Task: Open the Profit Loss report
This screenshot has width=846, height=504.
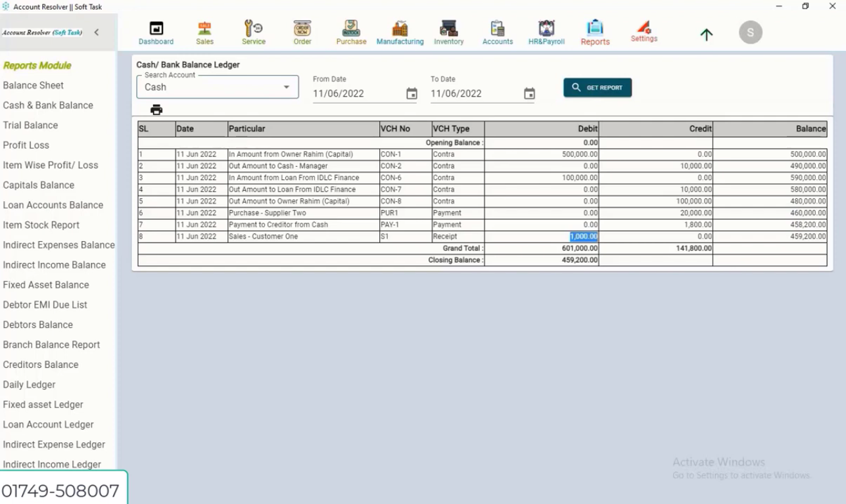Action: [26, 145]
